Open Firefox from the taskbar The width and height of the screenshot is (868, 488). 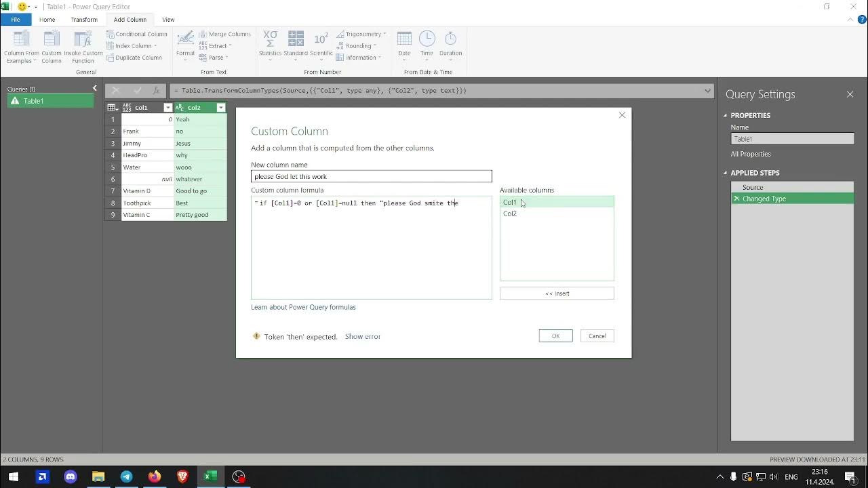click(155, 477)
